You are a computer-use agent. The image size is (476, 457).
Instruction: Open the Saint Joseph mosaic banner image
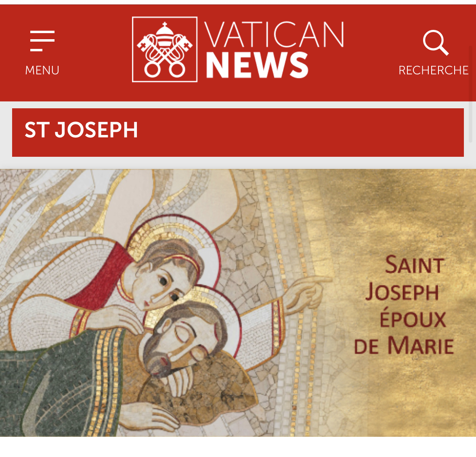point(238,303)
